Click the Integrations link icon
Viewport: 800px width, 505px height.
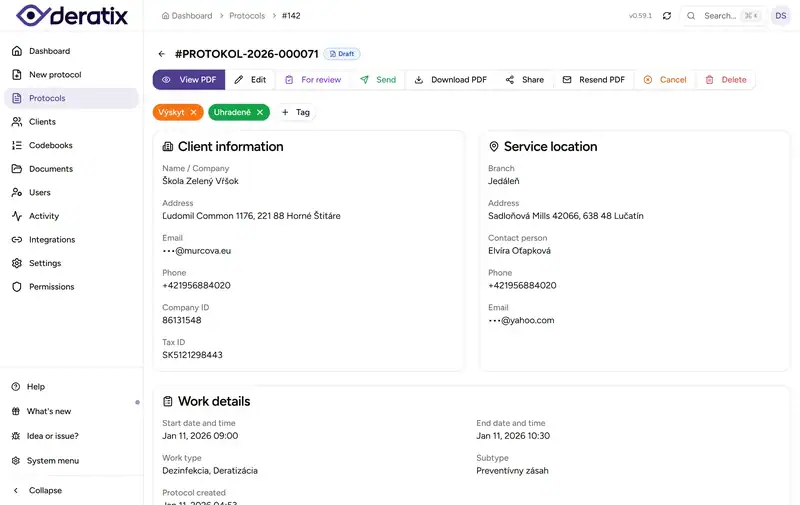17,239
